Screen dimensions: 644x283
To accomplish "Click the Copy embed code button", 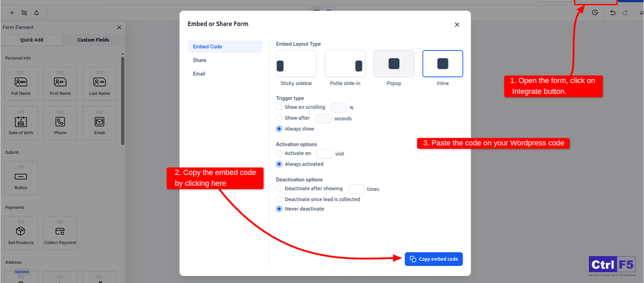I will [x=434, y=259].
